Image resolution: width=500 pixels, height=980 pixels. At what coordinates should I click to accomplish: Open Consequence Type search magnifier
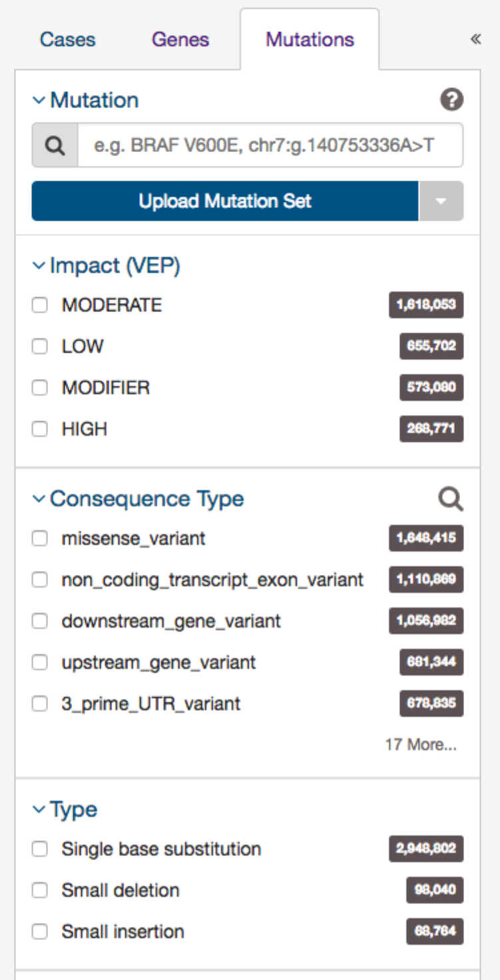coord(451,499)
